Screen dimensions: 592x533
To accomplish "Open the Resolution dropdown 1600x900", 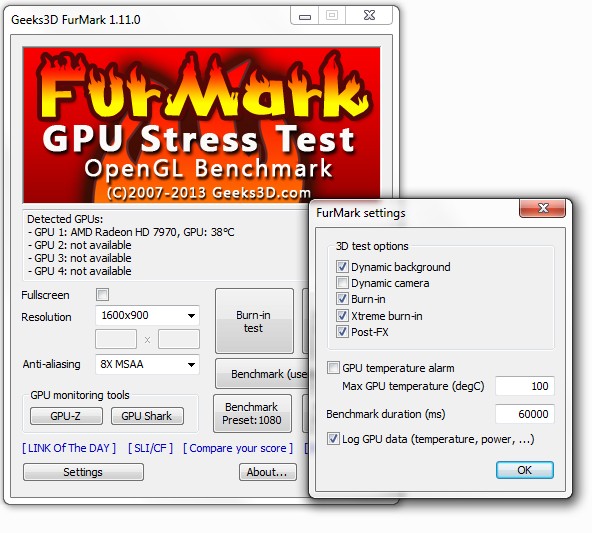I will click(x=147, y=315).
